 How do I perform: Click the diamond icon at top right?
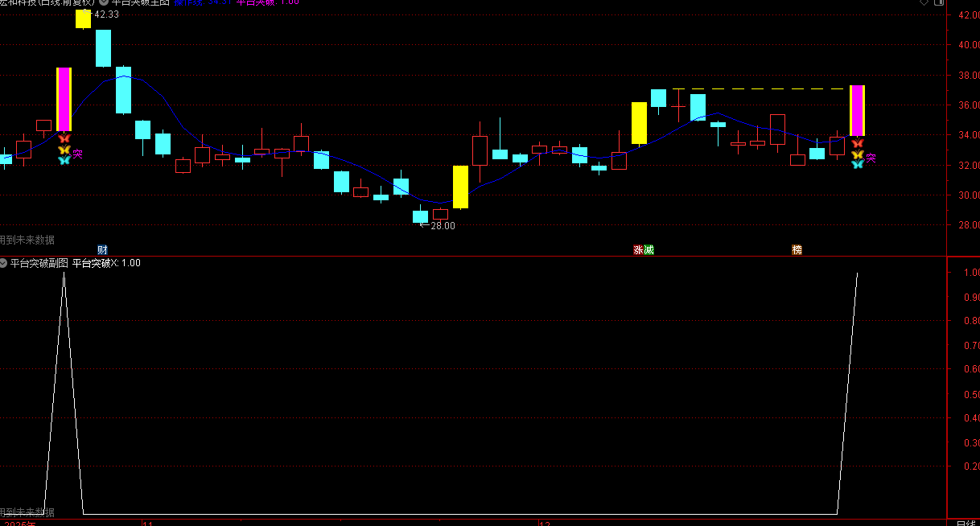(924, 3)
